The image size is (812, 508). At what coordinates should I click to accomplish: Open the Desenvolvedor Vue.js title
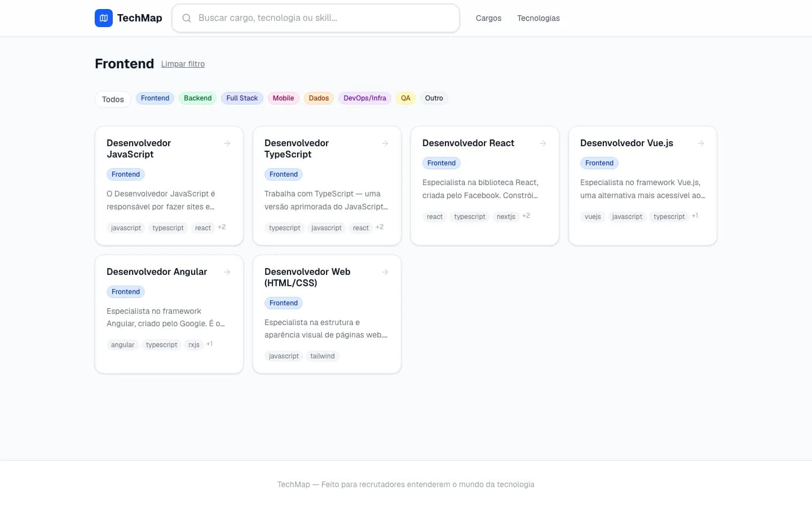point(626,143)
